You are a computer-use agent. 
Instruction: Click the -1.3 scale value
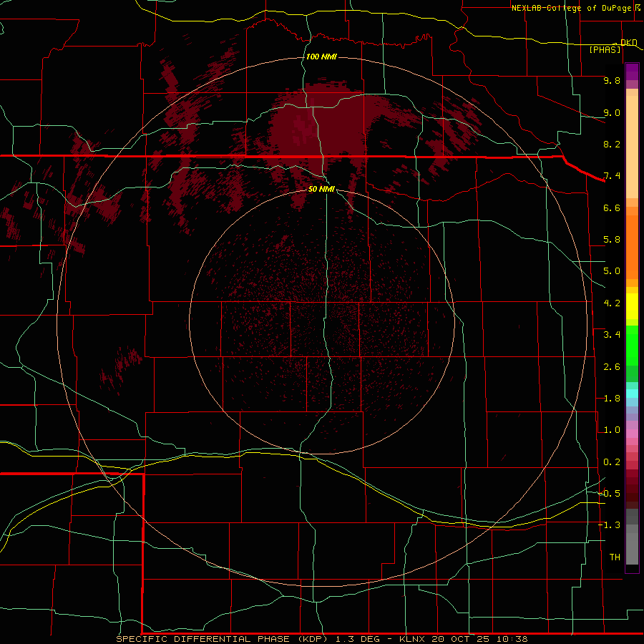point(610,525)
